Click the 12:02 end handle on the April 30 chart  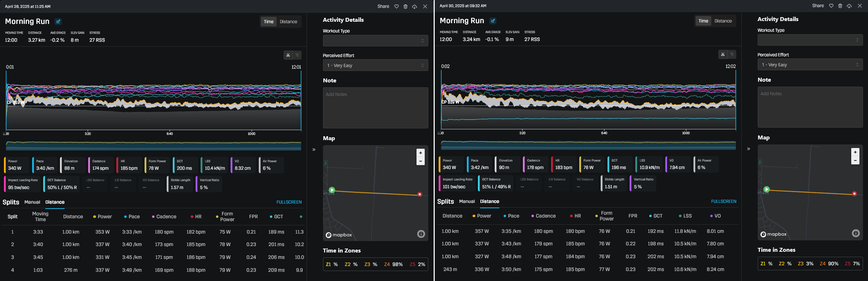(x=736, y=99)
